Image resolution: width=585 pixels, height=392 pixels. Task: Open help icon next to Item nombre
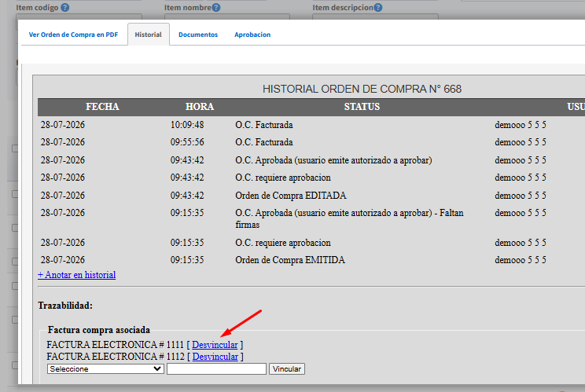(x=216, y=7)
